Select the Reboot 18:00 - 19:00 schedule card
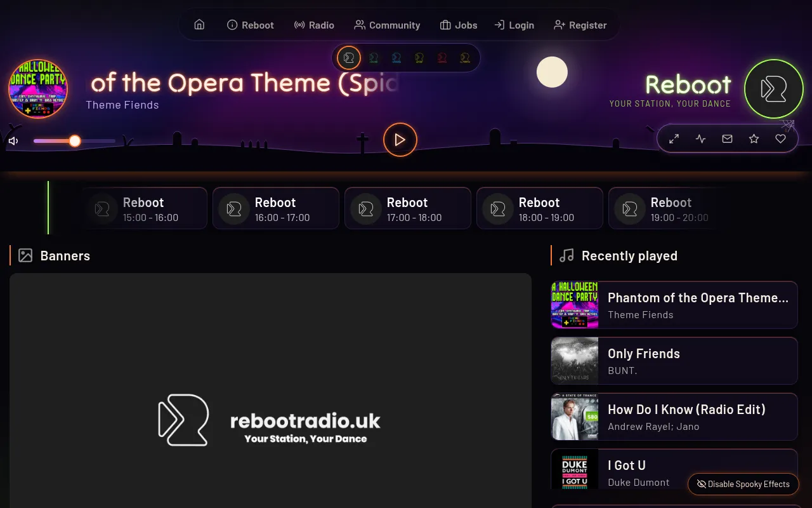The image size is (812, 508). coord(540,208)
